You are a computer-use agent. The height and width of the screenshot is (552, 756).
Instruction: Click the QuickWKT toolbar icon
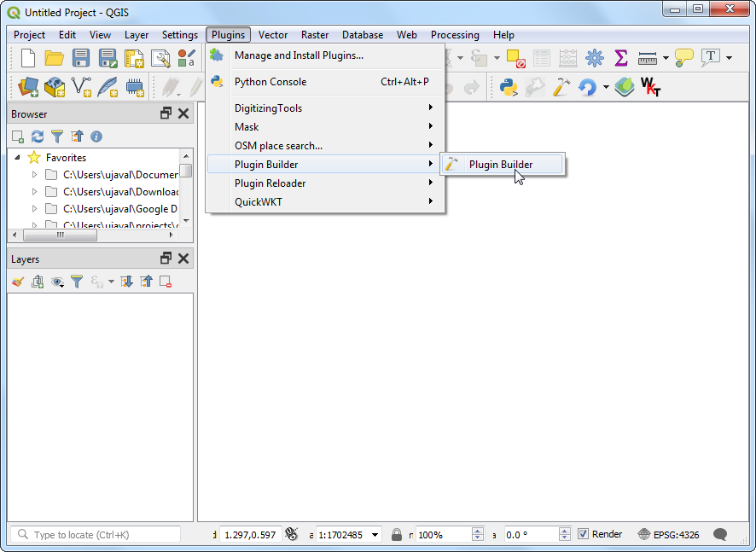tap(650, 87)
